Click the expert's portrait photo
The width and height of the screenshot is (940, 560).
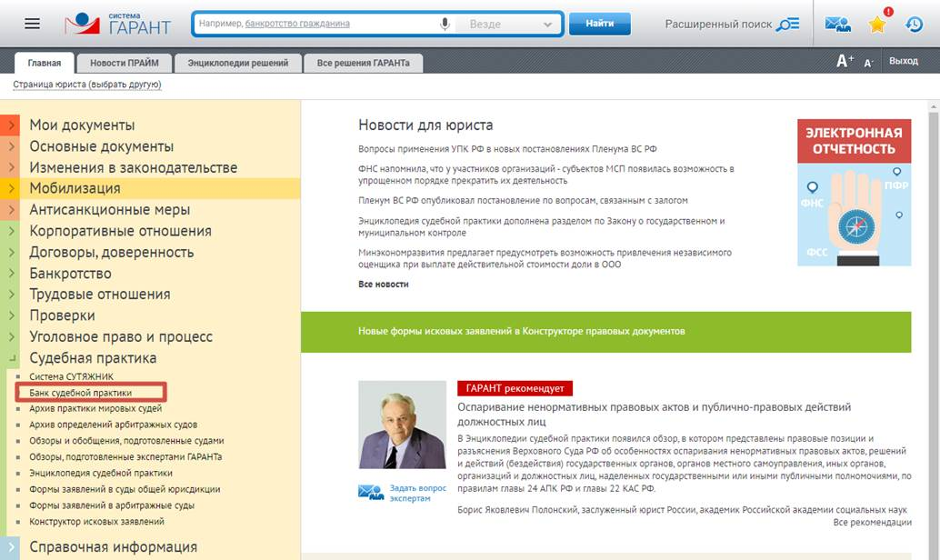[402, 425]
